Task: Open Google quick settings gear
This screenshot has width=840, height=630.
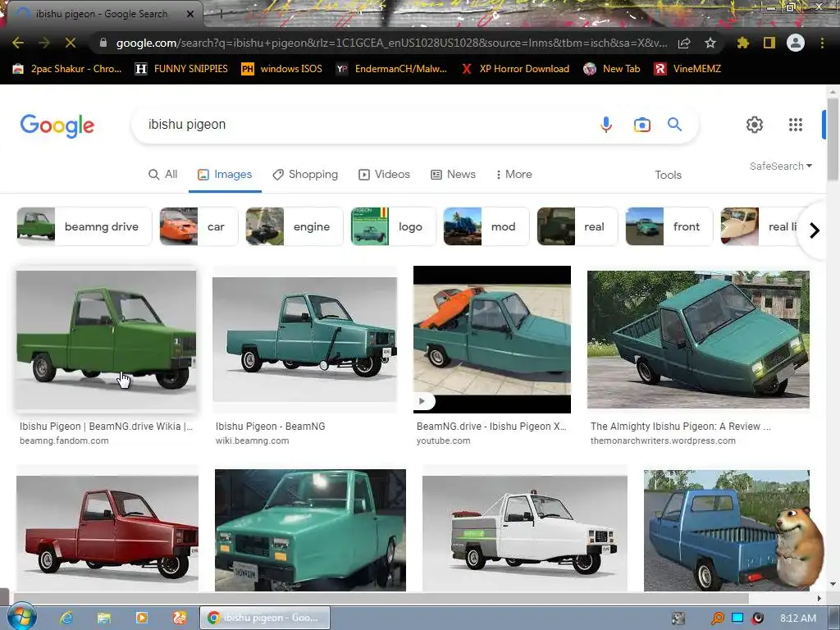Action: click(x=755, y=125)
